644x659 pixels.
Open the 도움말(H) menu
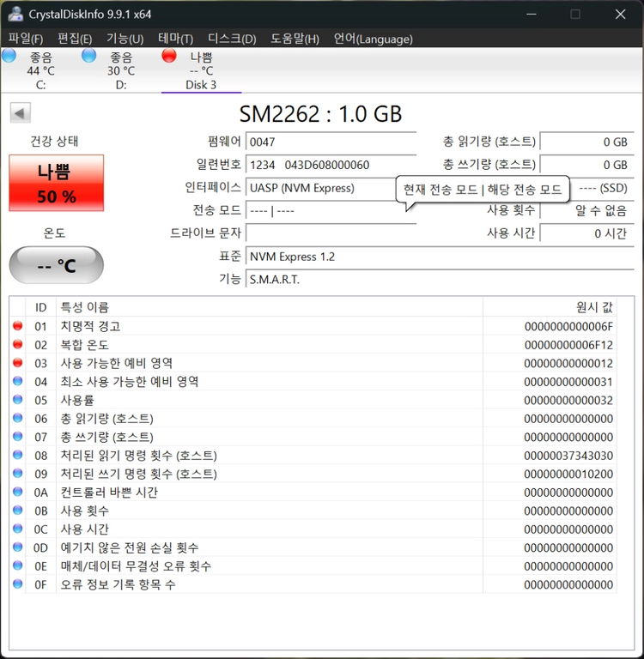(x=295, y=39)
